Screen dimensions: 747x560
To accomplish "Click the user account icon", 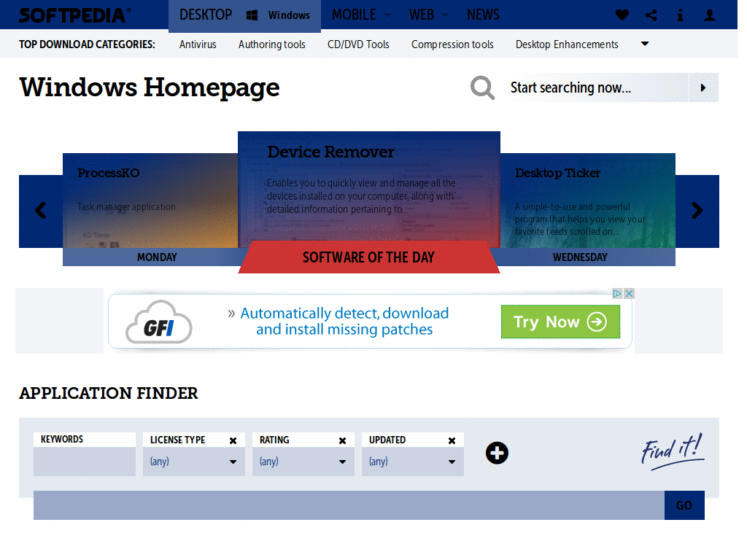I will (709, 15).
